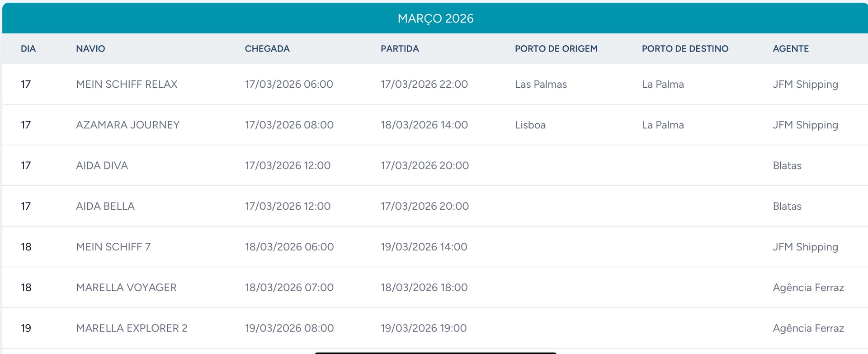Image resolution: width=868 pixels, height=354 pixels.
Task: Click Las Palmas origin port cell
Action: coord(541,84)
